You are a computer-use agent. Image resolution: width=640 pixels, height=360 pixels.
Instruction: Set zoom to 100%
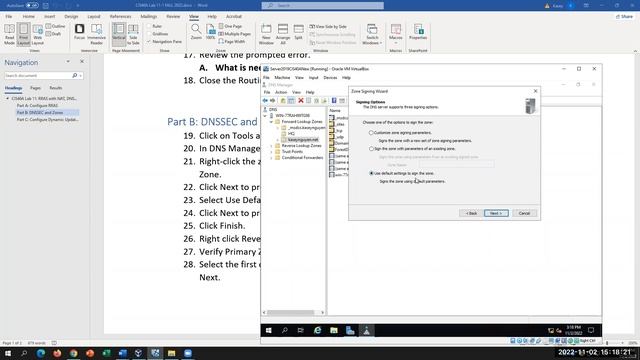(211, 32)
